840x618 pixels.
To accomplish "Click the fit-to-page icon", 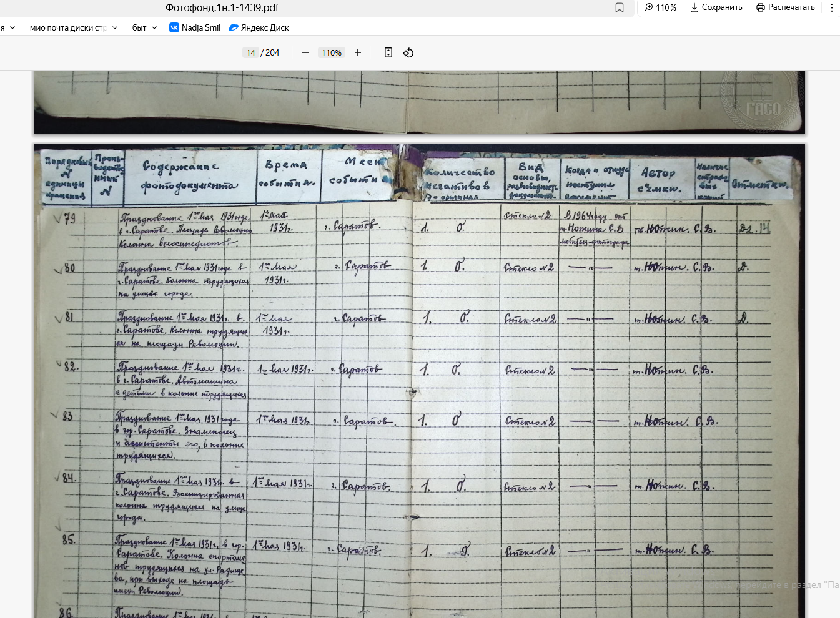I will (x=388, y=52).
